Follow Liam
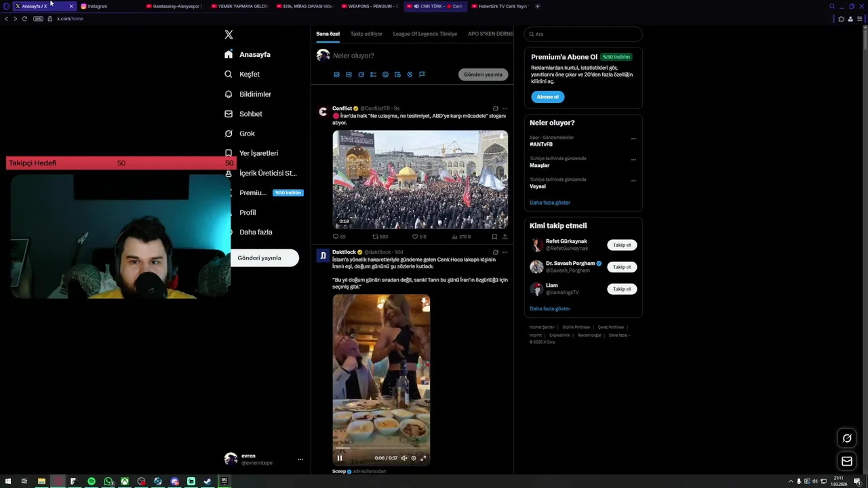 (x=622, y=289)
